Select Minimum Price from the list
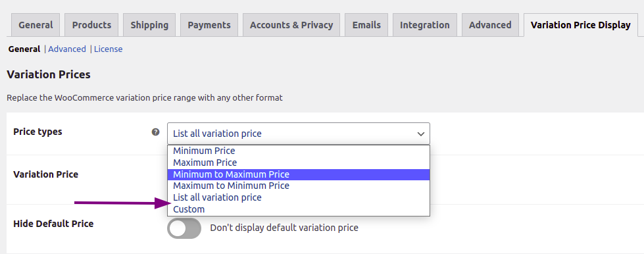The width and height of the screenshot is (644, 254). point(299,151)
